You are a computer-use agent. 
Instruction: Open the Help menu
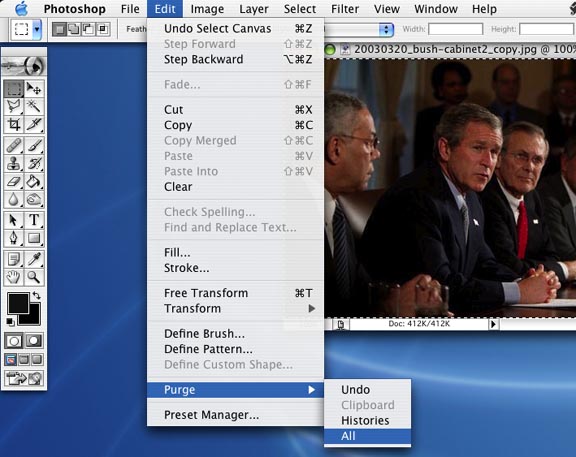[484, 9]
